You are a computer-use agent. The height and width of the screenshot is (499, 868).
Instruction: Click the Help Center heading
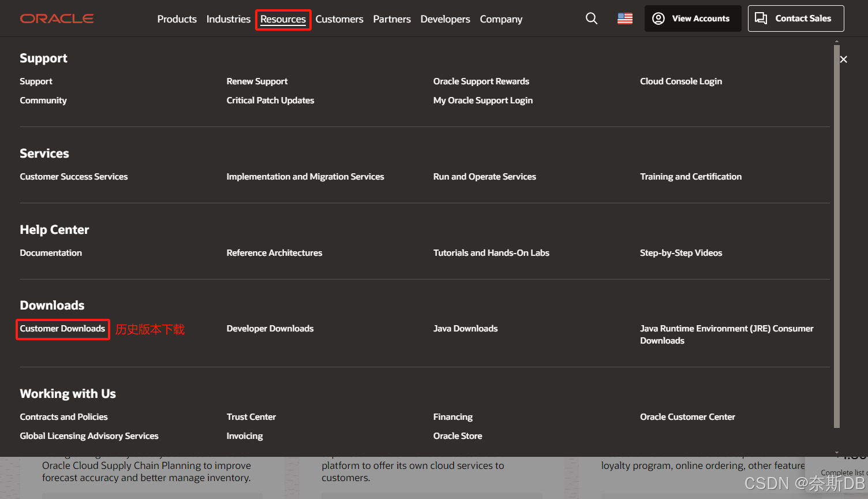(54, 230)
